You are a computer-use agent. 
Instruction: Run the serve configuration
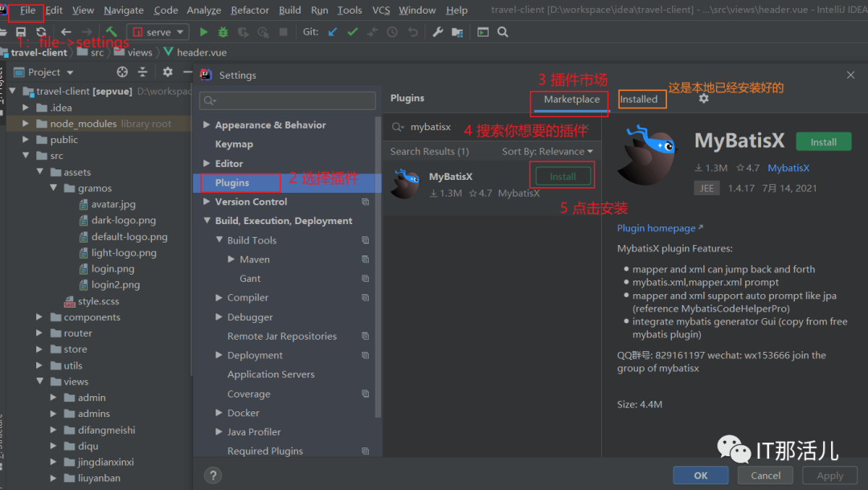coord(203,32)
